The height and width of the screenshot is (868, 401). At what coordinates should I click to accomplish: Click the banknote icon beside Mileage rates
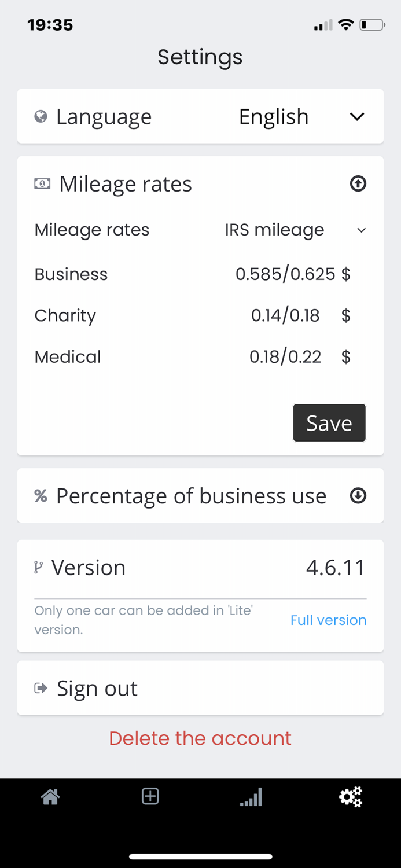41,183
